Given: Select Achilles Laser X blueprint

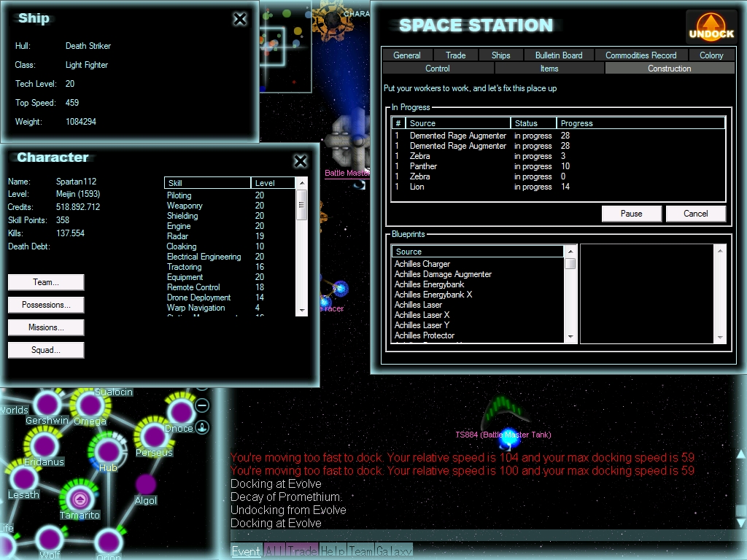Looking at the screenshot, I should pyautogui.click(x=422, y=315).
